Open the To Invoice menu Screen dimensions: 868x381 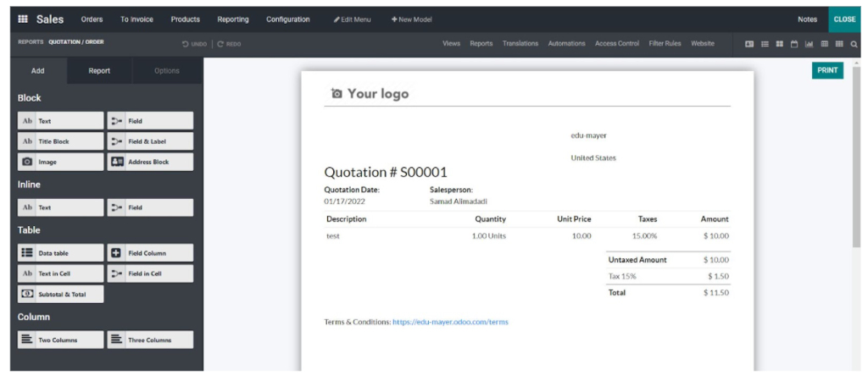click(136, 19)
